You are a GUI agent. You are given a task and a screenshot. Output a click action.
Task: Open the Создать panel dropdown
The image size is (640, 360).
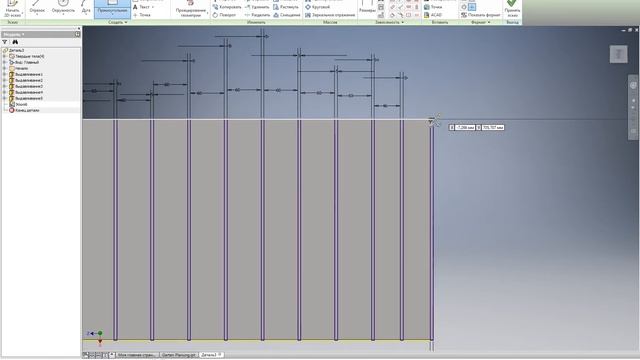tap(118, 22)
